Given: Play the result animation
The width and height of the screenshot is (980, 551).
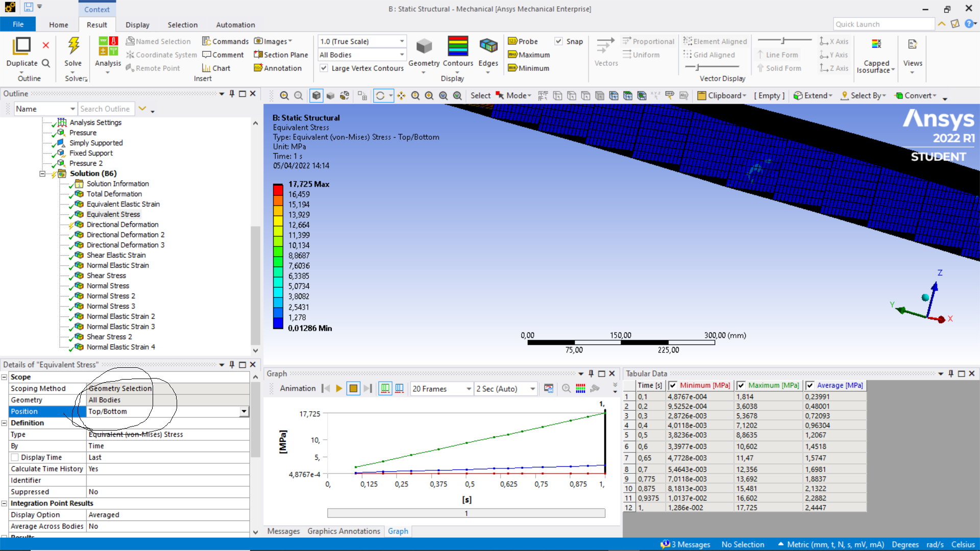Looking at the screenshot, I should tap(338, 389).
